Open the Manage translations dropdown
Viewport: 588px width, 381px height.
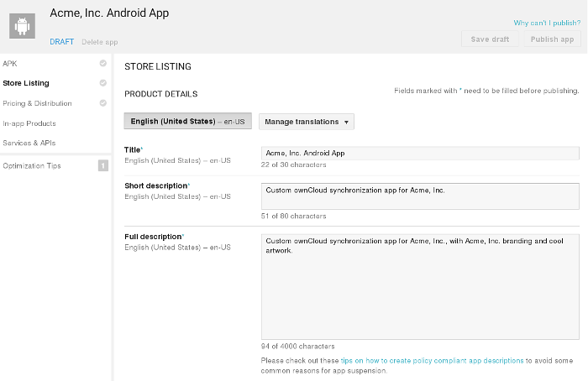pos(307,122)
